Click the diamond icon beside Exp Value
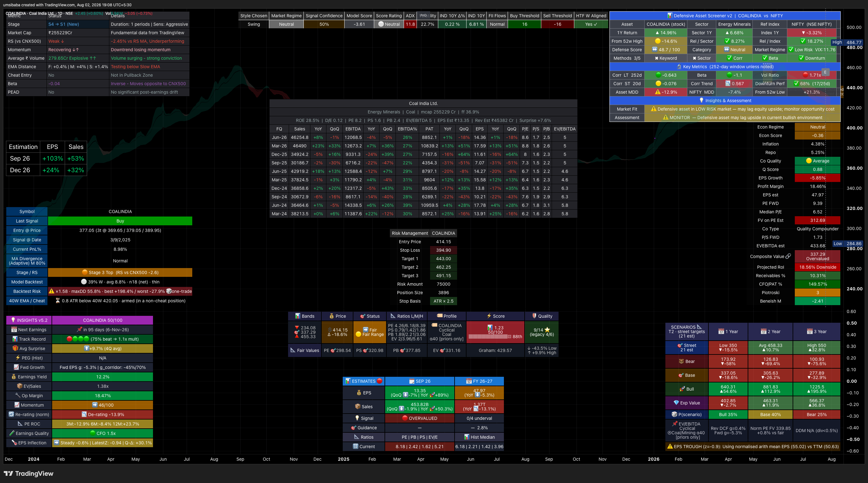 (x=676, y=403)
